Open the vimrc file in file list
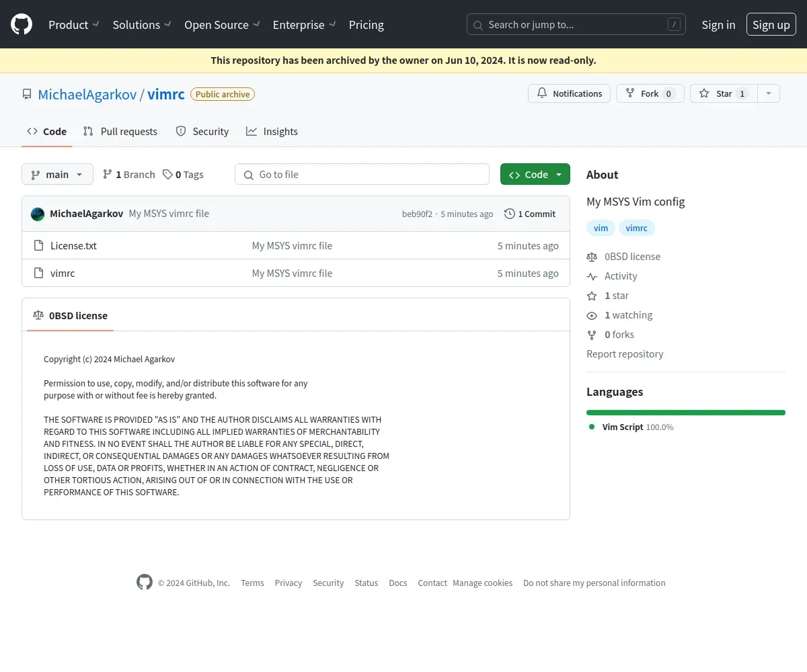 click(63, 274)
